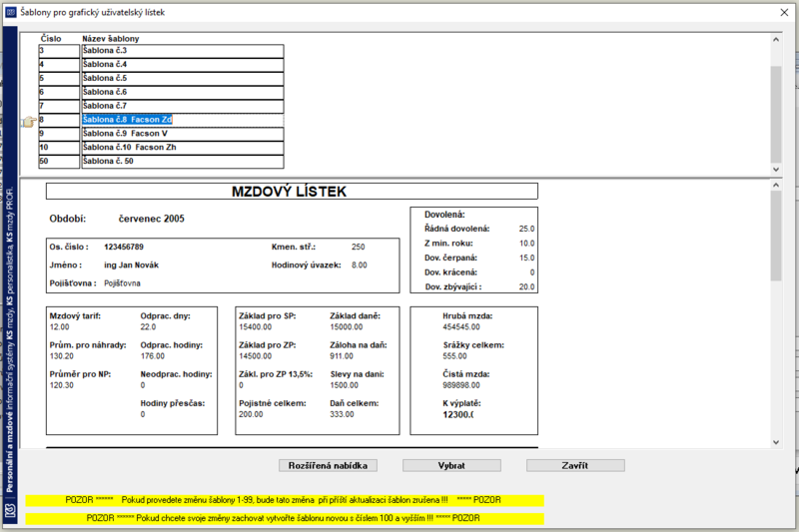The image size is (799, 532).
Task: Click the Dov. zbývající value 20.0
Action: 527,287
